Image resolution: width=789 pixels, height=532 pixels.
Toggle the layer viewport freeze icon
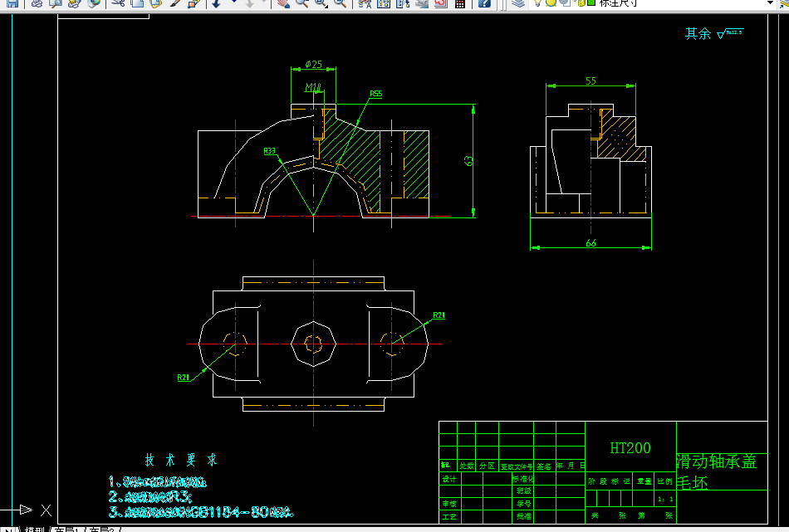(x=565, y=2)
